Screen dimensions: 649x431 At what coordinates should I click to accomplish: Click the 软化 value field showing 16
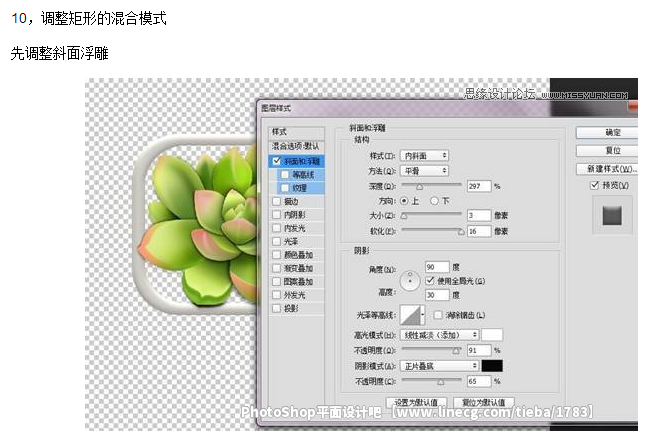tap(479, 231)
